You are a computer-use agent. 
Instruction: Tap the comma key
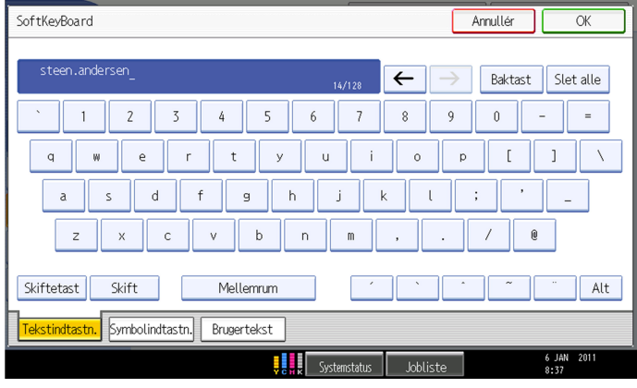[x=397, y=235]
